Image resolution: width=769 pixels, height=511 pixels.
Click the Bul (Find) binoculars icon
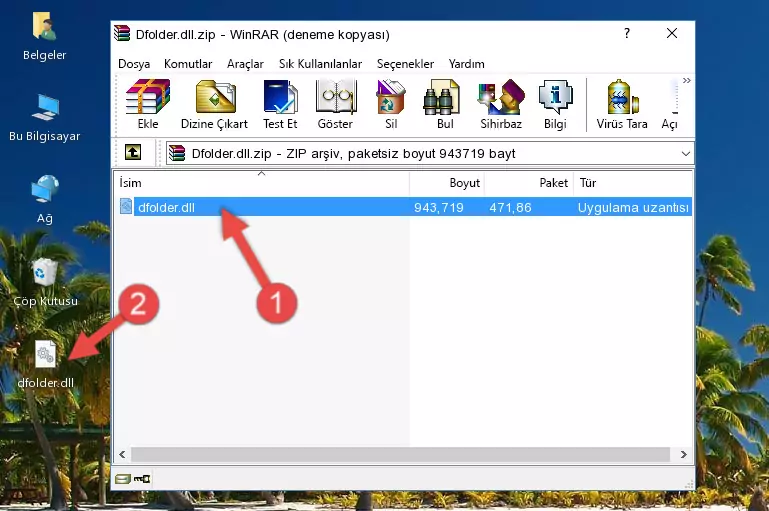coord(445,104)
